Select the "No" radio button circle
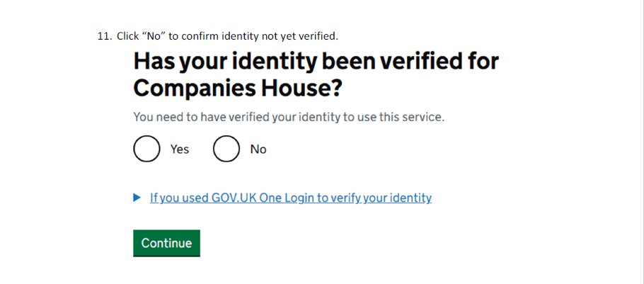The width and height of the screenshot is (644, 284). pos(226,149)
